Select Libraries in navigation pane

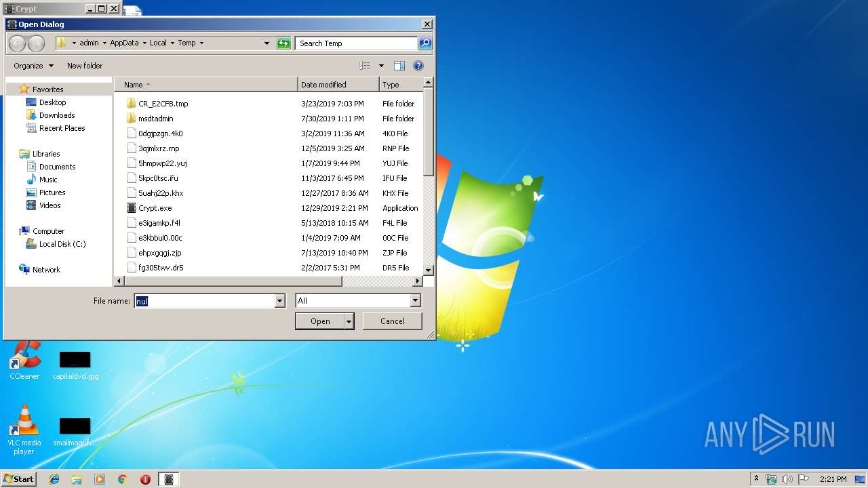(x=46, y=154)
